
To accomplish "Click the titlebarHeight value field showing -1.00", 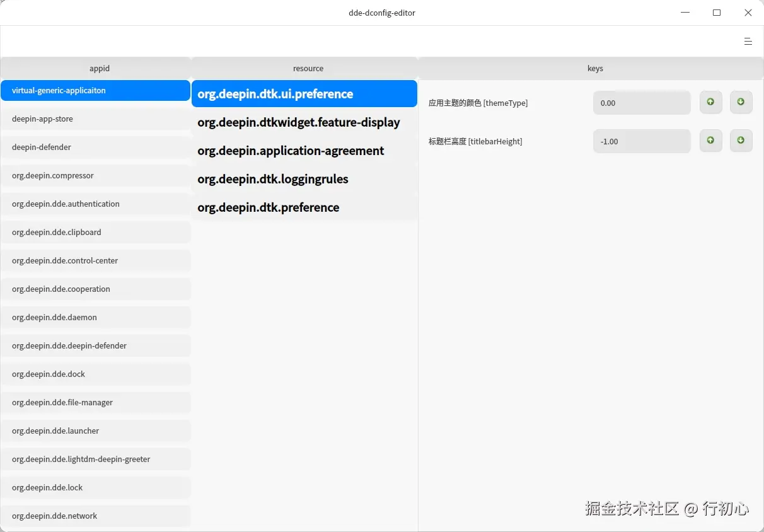I will coord(641,141).
